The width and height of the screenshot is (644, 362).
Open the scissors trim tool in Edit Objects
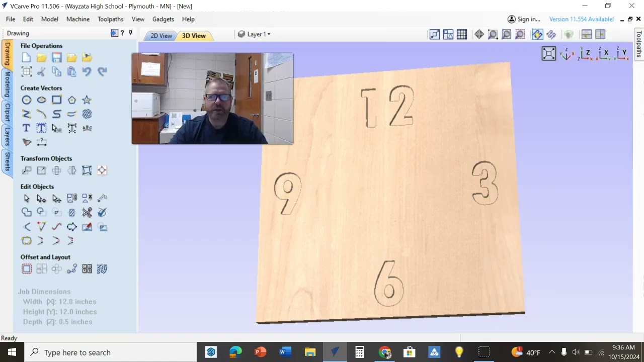click(87, 213)
